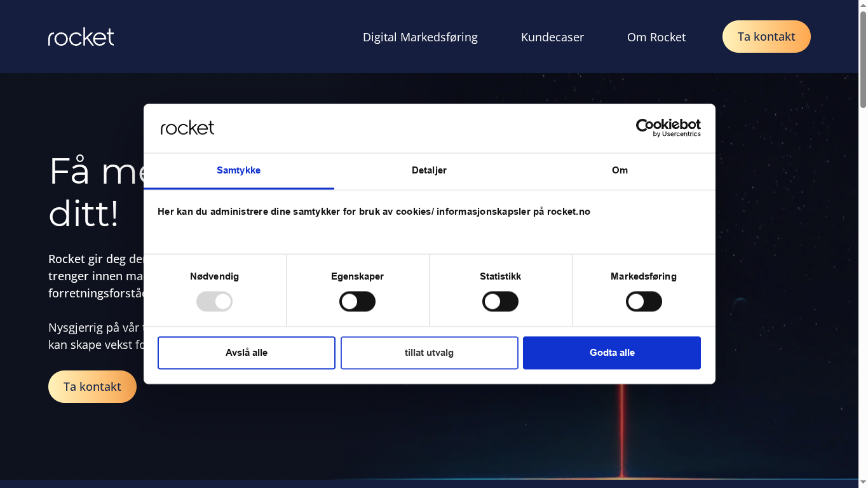868x488 pixels.
Task: Confirm selection with tillat utvalg
Action: 429,352
